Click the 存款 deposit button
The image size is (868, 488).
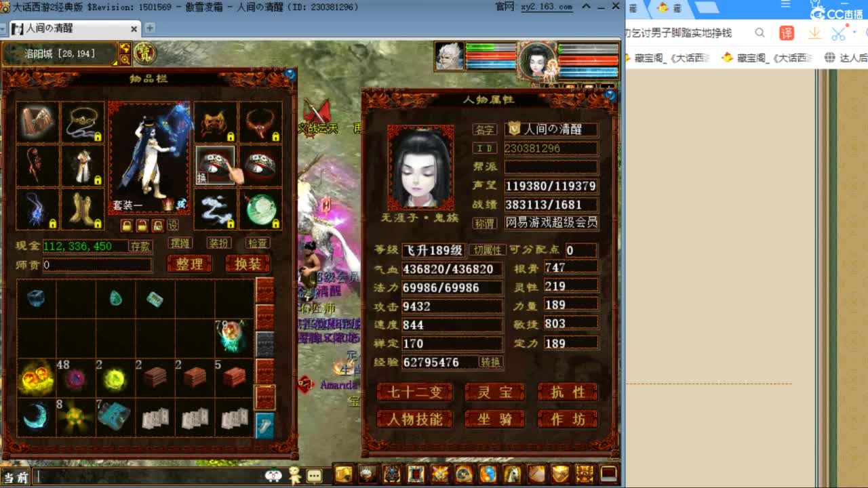[x=140, y=246]
